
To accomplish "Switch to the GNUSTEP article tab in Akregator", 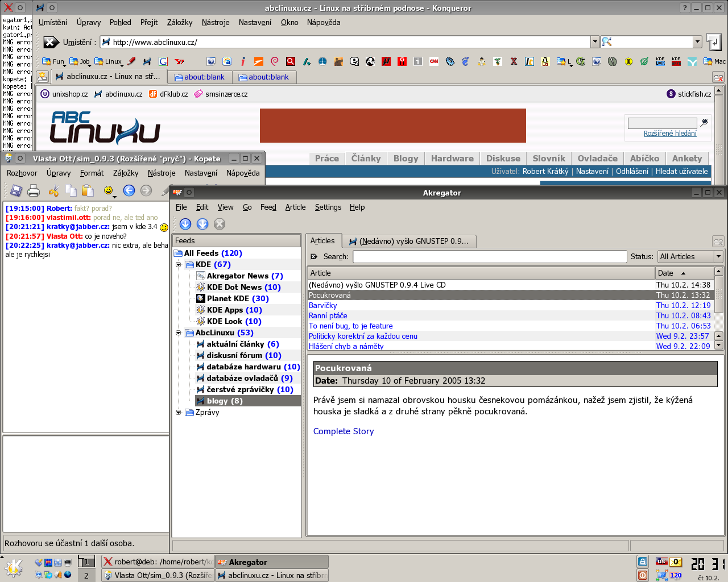I will (409, 242).
